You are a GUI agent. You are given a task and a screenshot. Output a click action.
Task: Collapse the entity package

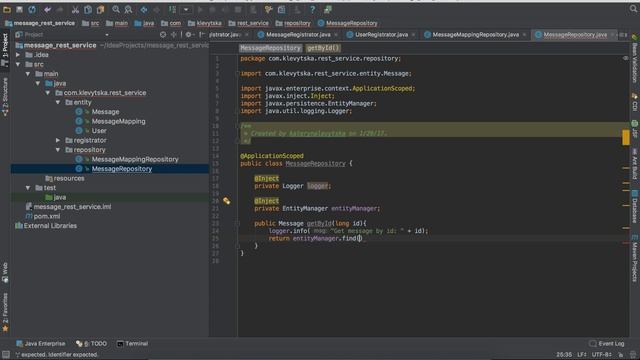click(x=58, y=102)
